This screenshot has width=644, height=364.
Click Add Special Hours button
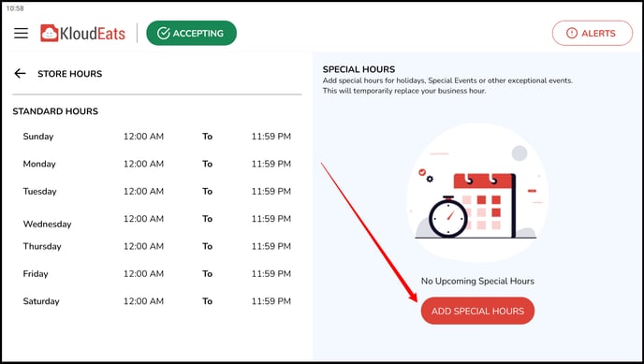(477, 311)
